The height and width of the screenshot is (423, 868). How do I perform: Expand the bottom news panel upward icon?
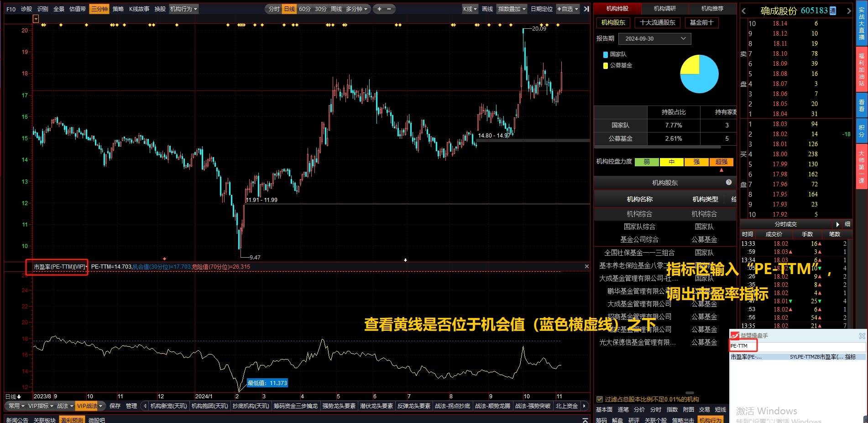pos(586,420)
